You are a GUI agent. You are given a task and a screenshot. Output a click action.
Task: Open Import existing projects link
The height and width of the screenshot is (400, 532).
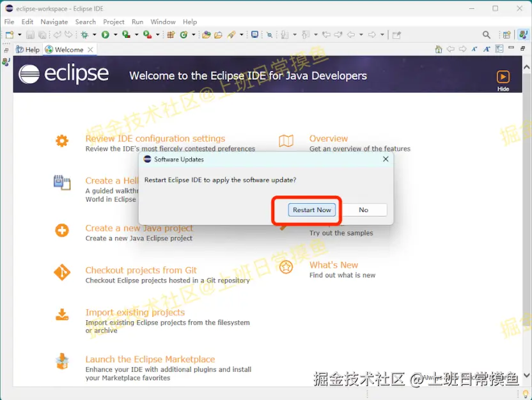[135, 312]
